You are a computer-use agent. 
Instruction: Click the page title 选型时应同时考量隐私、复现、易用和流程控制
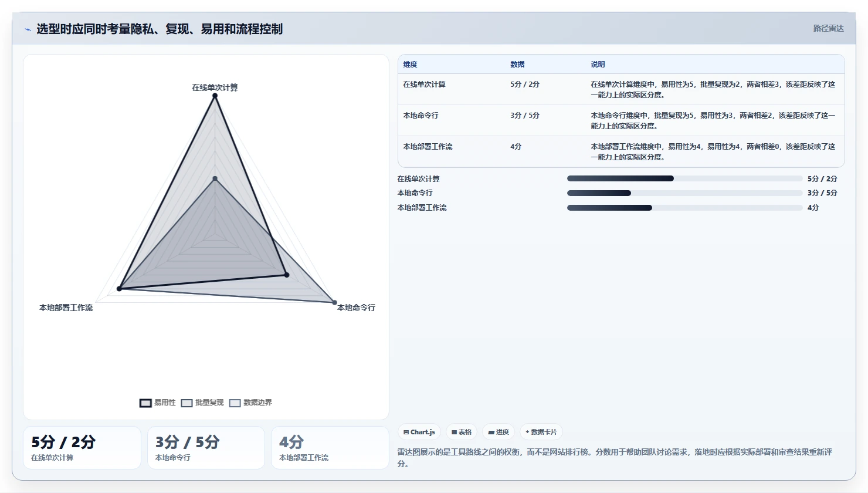pos(160,29)
